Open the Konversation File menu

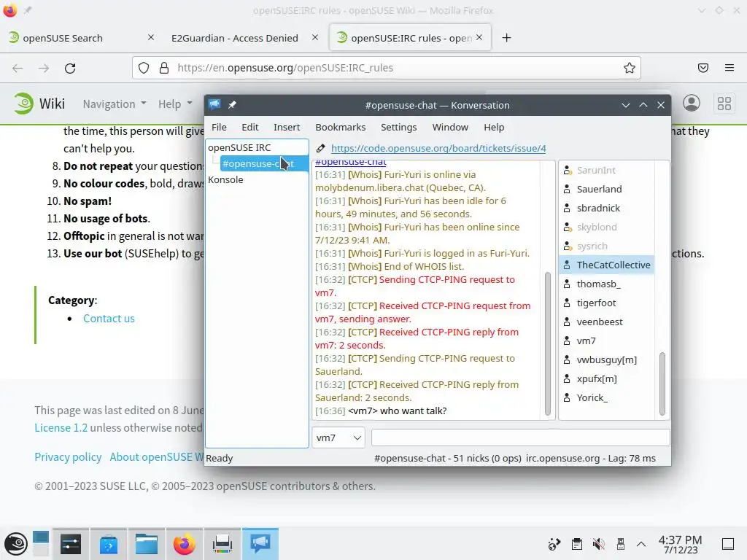219,127
